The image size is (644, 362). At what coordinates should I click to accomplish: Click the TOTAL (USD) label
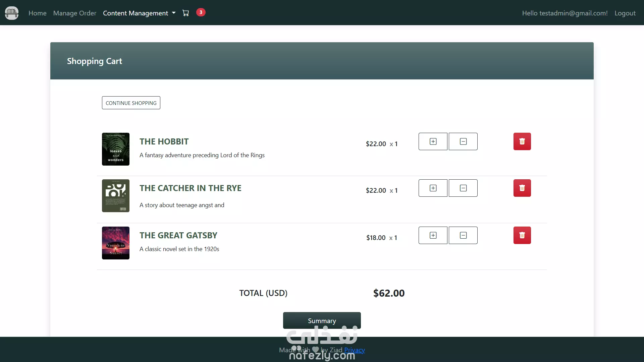[x=263, y=293]
